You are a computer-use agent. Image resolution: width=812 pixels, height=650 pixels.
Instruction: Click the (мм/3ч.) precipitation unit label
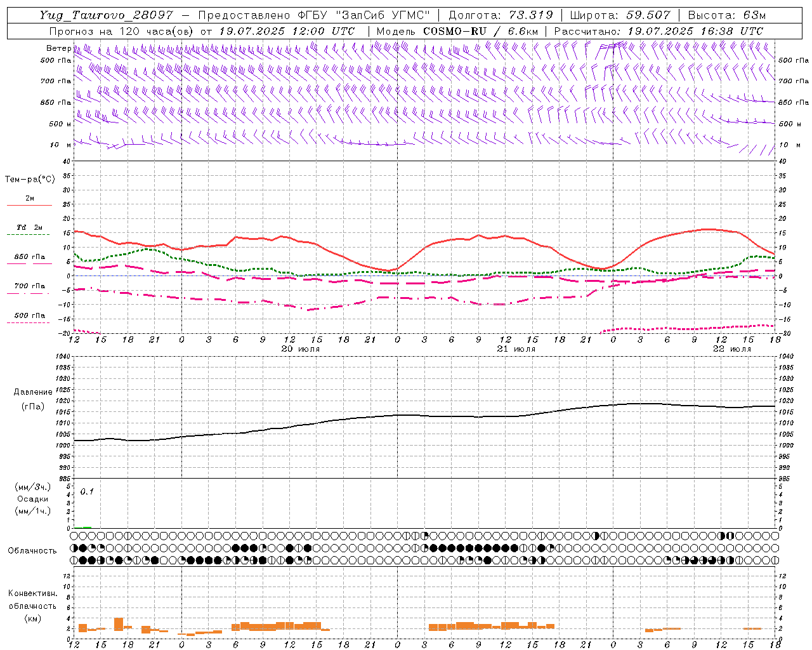point(32,487)
